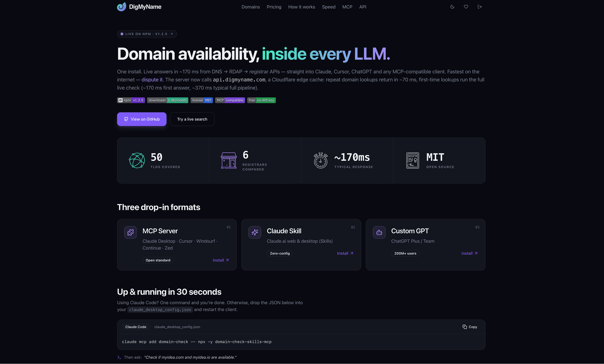Click the Claude Skill sparkle icon
Viewport: 604px width, 364px height.
tap(255, 232)
